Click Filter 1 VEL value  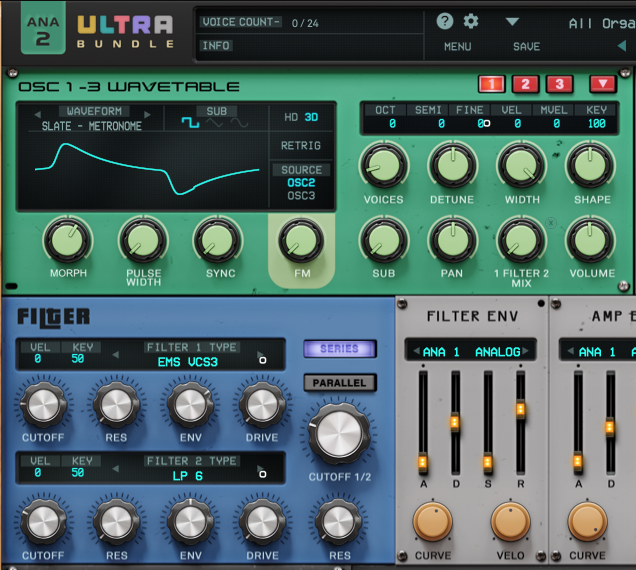(x=38, y=359)
